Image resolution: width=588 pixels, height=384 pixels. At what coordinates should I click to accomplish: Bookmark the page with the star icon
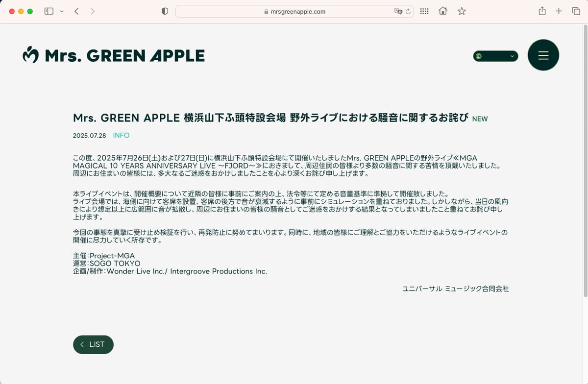461,11
